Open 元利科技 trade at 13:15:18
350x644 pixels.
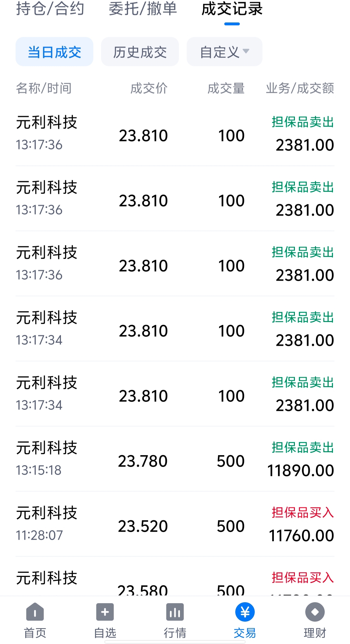point(175,459)
